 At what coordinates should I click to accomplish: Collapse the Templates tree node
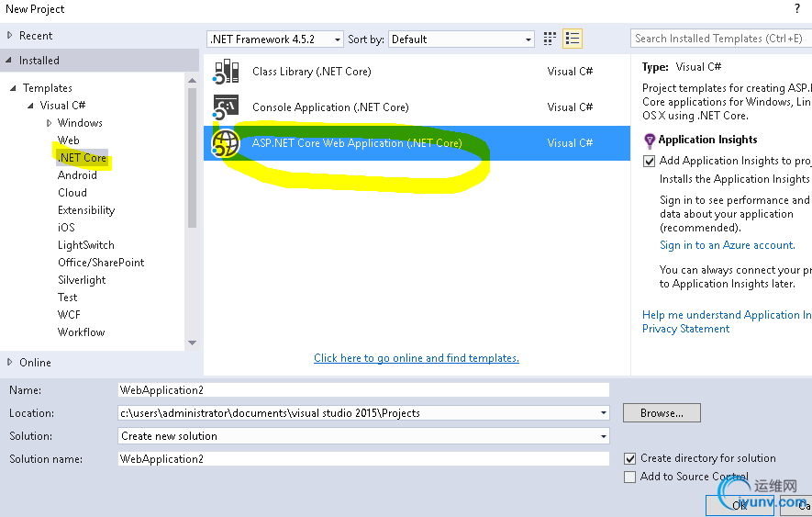pos(13,88)
